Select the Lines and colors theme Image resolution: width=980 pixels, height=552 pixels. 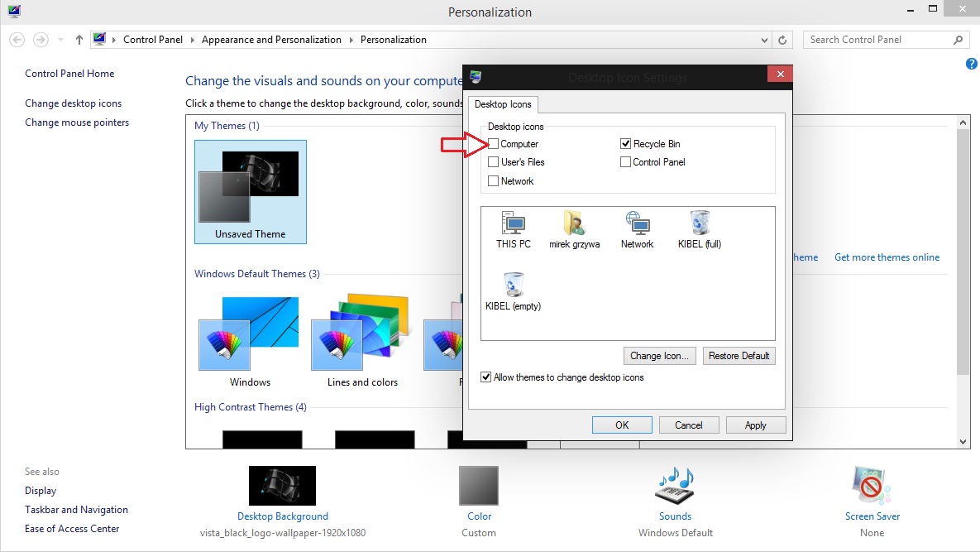tap(362, 342)
